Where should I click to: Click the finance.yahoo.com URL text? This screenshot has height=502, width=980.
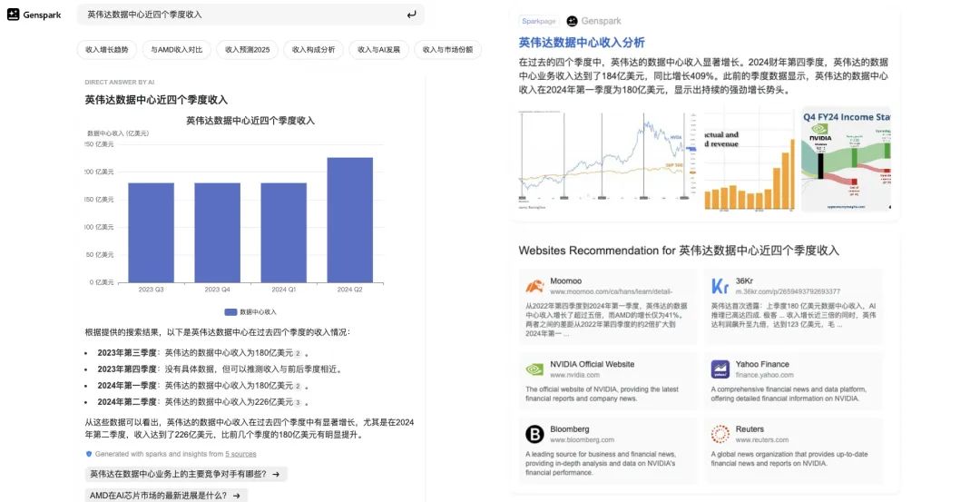(764, 375)
